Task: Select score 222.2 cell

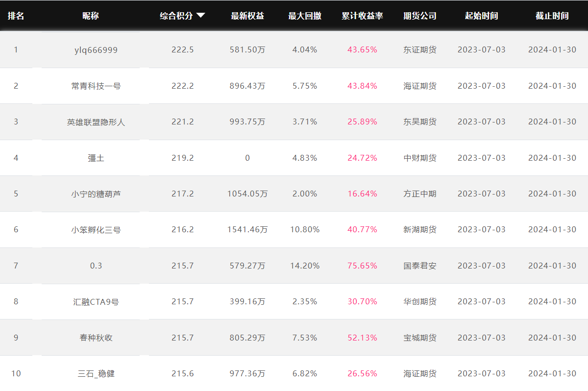Action: 183,86
